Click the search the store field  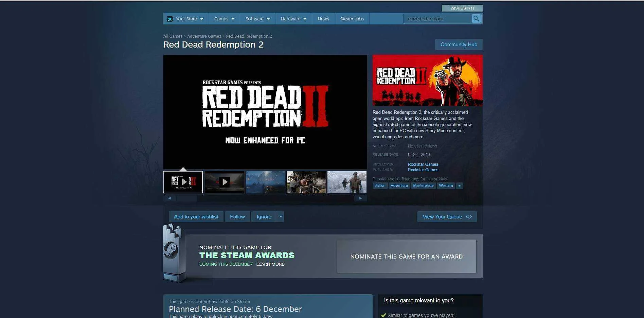[x=437, y=19]
